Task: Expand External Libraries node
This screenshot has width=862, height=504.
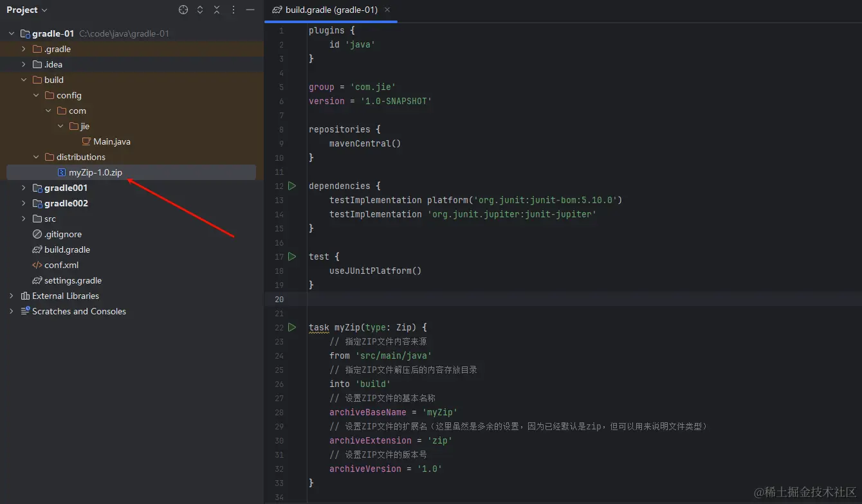Action: pyautogui.click(x=12, y=296)
